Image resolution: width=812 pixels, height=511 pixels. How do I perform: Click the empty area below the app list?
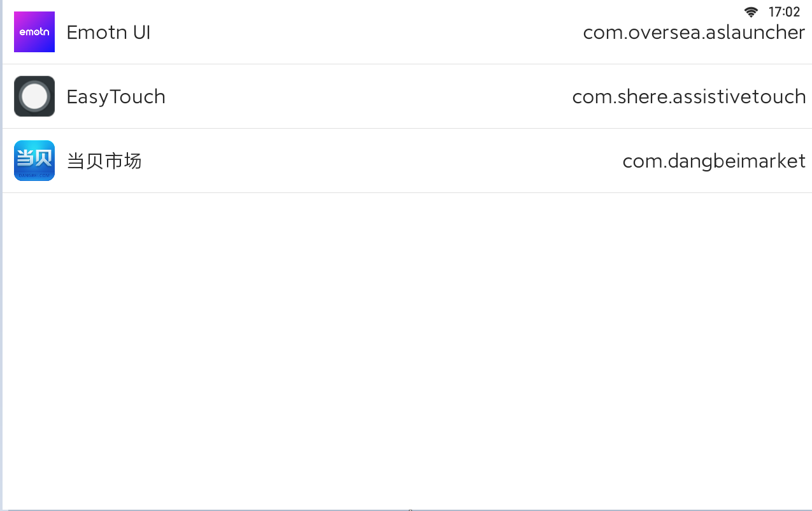(407, 350)
